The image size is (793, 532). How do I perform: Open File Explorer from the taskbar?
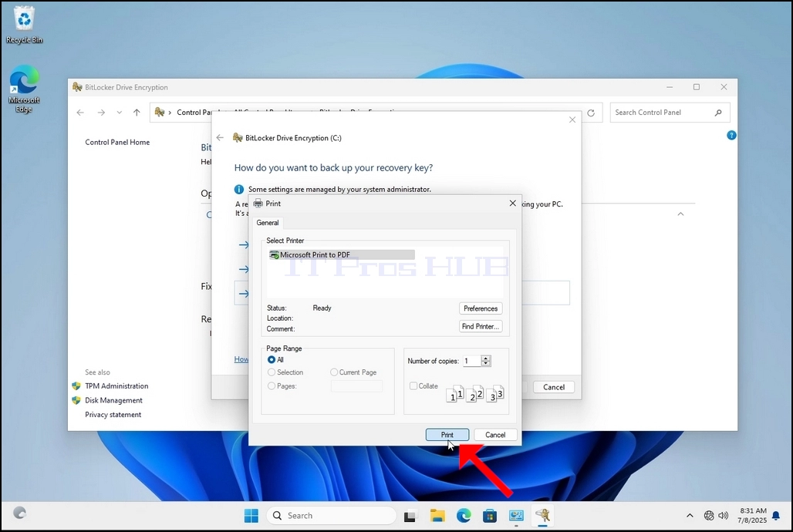pyautogui.click(x=437, y=516)
